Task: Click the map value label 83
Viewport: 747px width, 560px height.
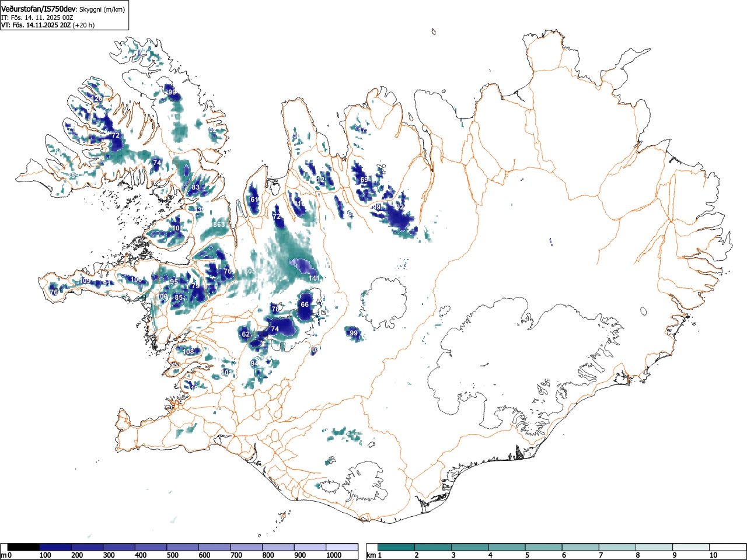Action: 196,187
